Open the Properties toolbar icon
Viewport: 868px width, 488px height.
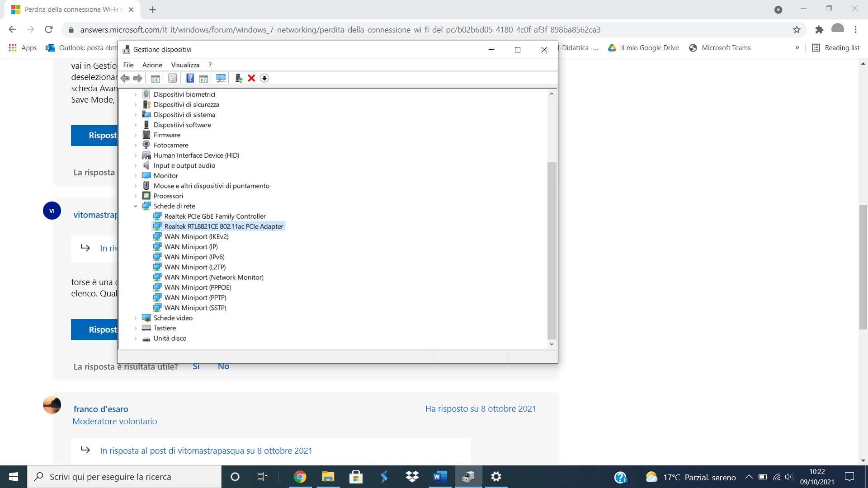tap(173, 78)
